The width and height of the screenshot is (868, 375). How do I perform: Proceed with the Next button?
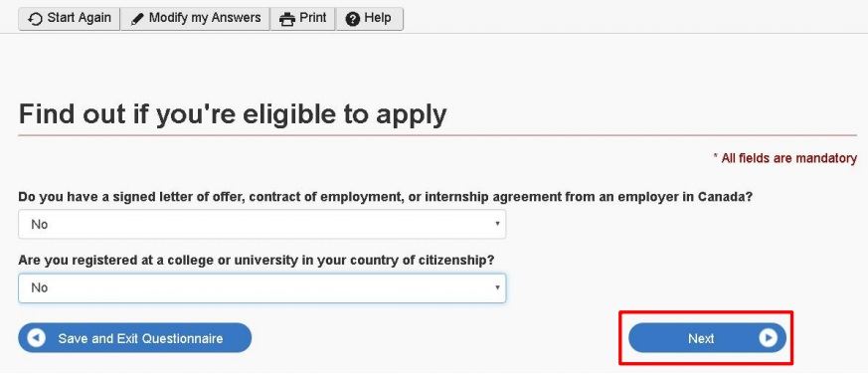click(x=708, y=338)
